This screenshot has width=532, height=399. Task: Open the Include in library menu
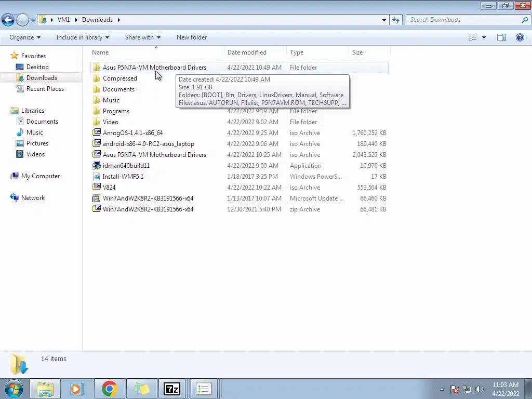(x=83, y=37)
